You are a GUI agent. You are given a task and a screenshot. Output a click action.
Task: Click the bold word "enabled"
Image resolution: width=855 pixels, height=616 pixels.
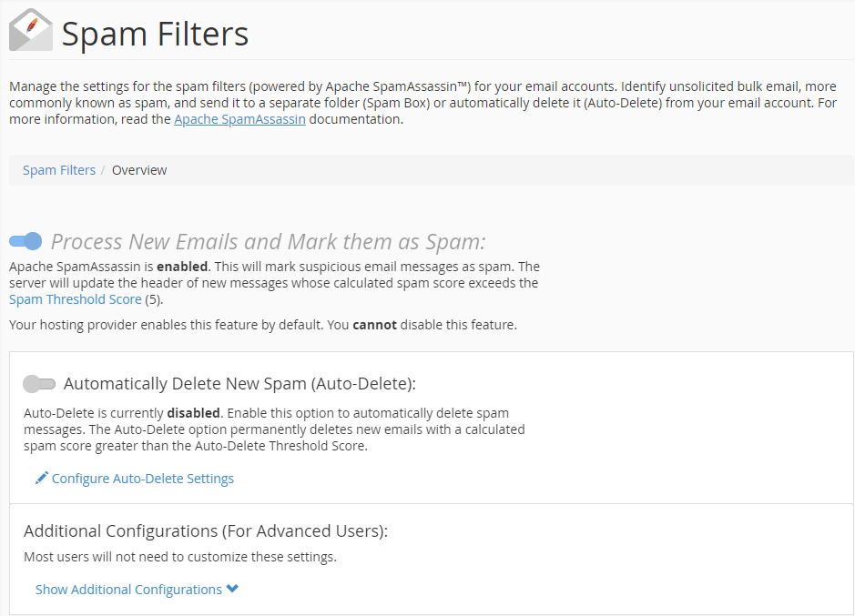pos(182,267)
